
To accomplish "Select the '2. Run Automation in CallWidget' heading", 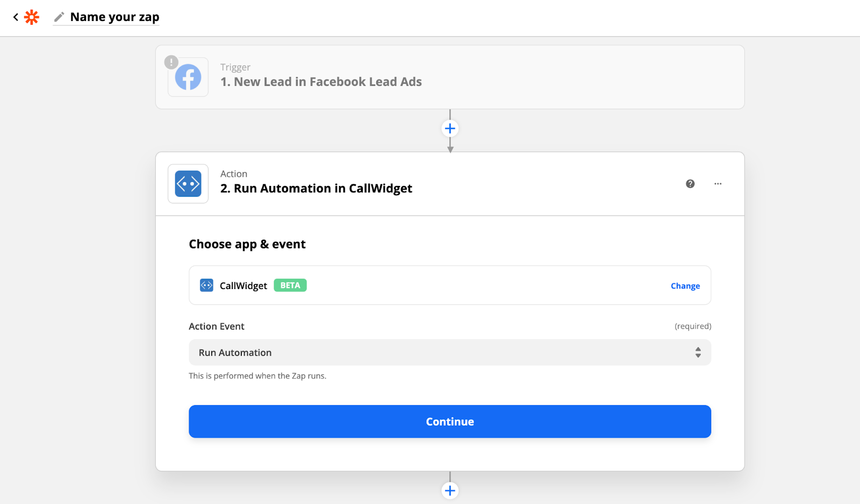I will 316,189.
